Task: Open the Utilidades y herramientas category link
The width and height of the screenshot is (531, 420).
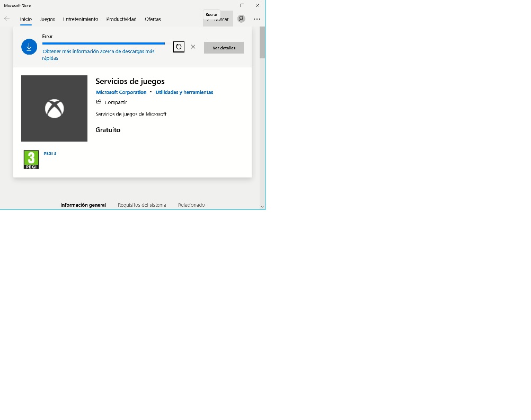Action: pyautogui.click(x=184, y=92)
